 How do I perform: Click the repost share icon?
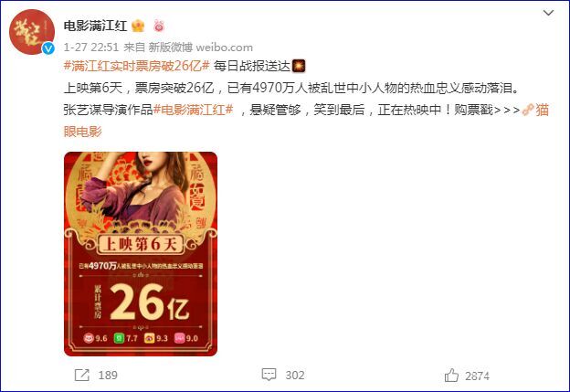coord(82,375)
